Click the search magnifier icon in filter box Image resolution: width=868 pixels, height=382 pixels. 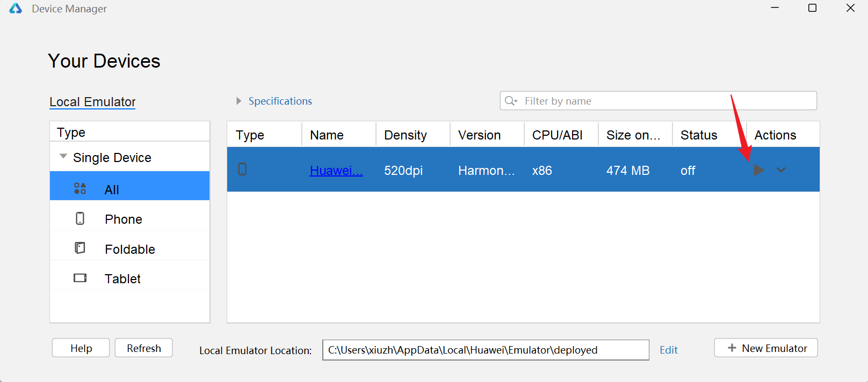click(x=511, y=101)
